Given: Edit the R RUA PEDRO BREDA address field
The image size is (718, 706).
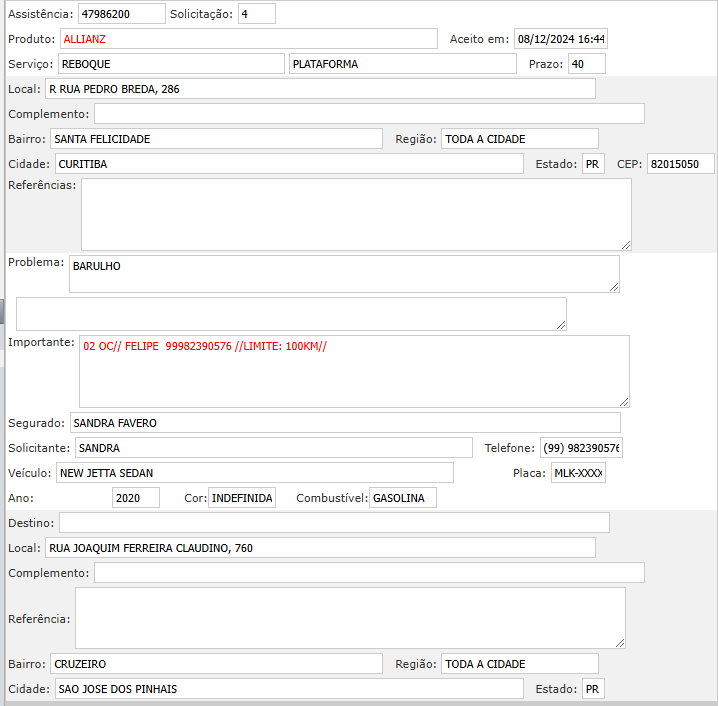Looking at the screenshot, I should [x=319, y=89].
